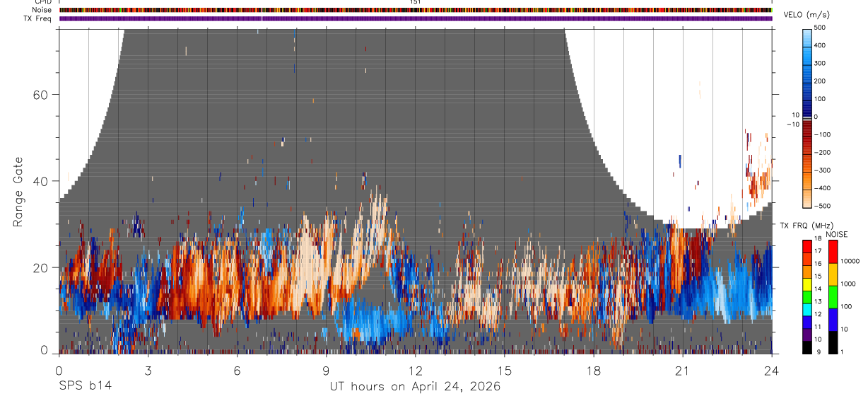Click the green swatch in TX FRQ legend
The image size is (868, 401).
pos(807,296)
